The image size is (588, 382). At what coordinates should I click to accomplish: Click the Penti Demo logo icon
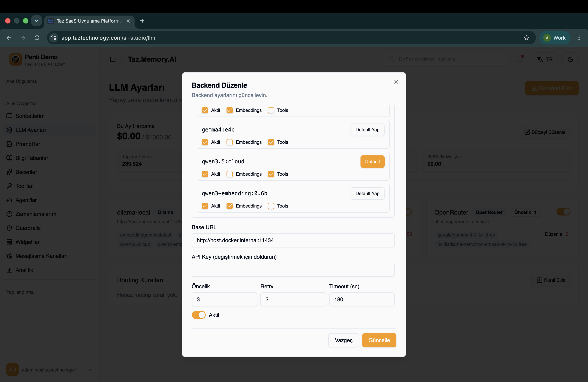tap(16, 60)
